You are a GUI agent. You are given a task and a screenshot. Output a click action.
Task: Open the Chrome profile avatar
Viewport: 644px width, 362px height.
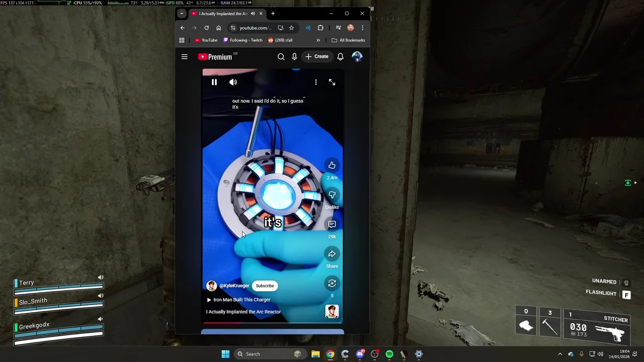[x=351, y=28]
